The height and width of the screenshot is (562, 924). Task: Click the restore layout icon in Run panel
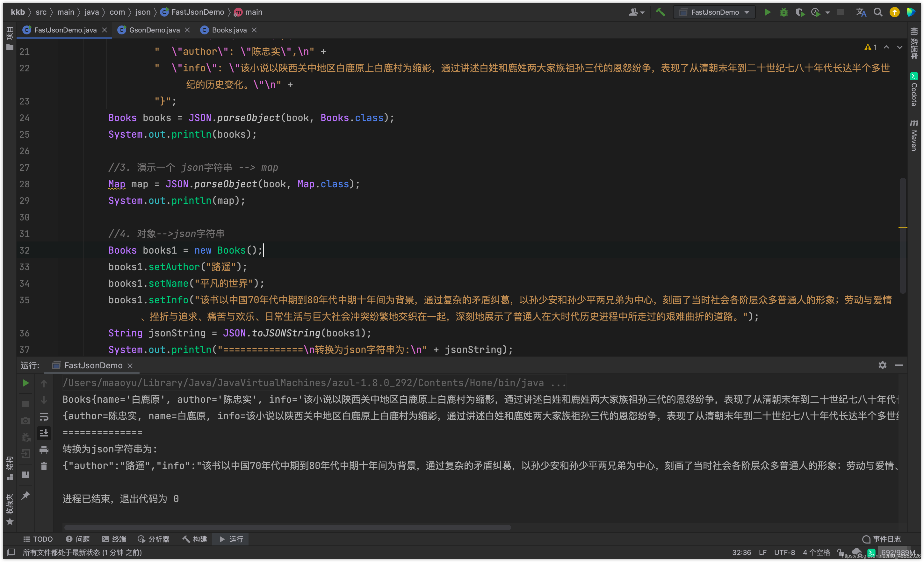pyautogui.click(x=25, y=475)
